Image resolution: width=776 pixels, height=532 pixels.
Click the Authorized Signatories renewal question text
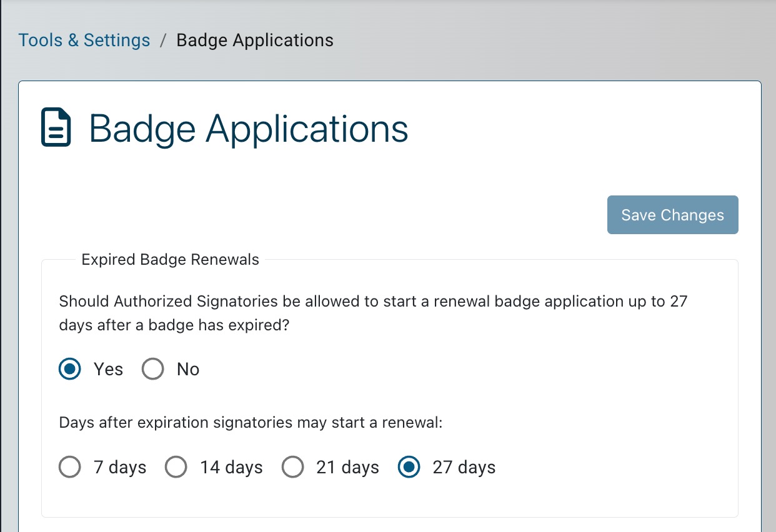coord(373,313)
